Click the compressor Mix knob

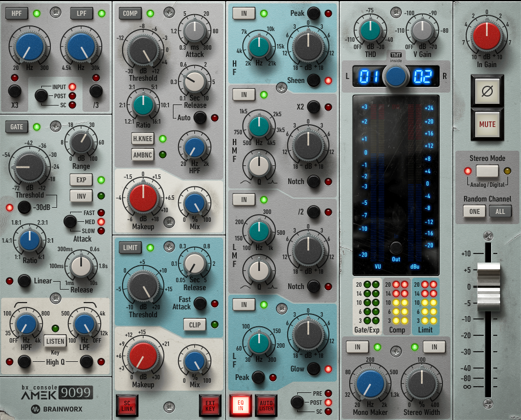194,204
